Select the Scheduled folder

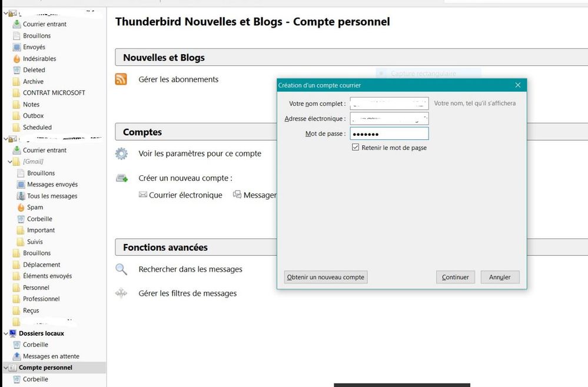pyautogui.click(x=37, y=128)
